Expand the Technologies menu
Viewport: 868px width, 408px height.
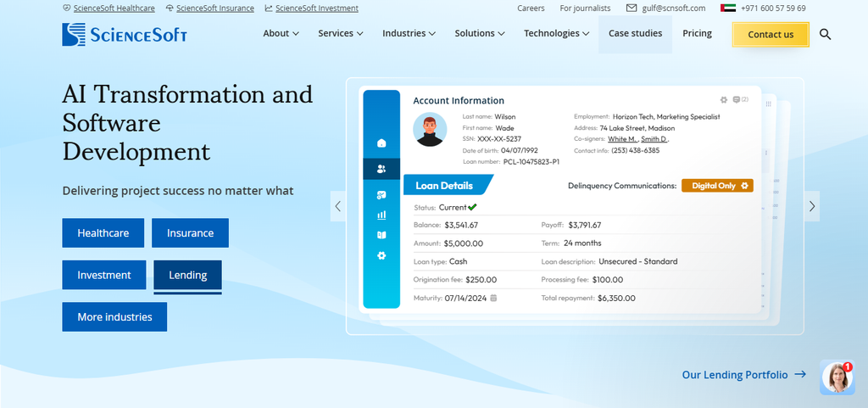point(556,33)
